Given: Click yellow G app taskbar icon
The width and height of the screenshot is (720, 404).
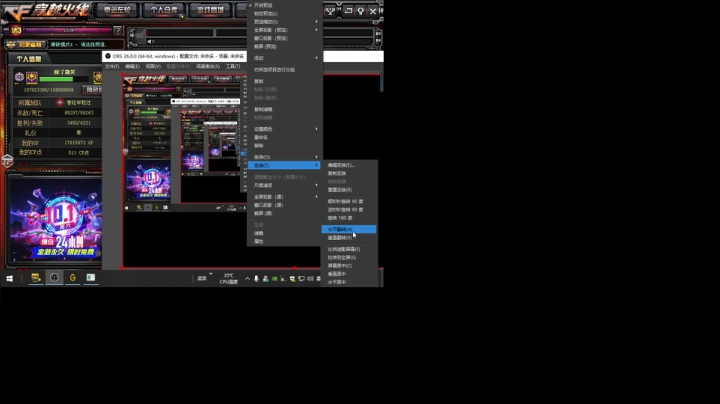Looking at the screenshot, I should [x=73, y=277].
